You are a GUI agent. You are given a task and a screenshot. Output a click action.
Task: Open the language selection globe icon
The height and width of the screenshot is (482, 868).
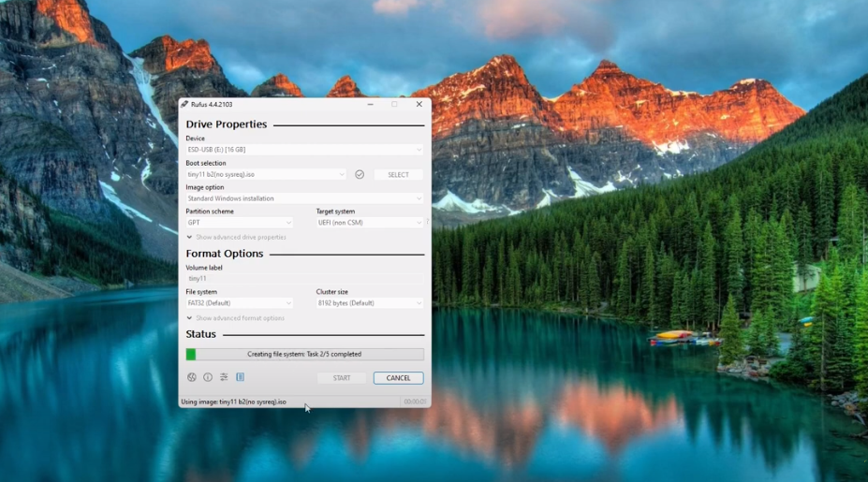[192, 377]
